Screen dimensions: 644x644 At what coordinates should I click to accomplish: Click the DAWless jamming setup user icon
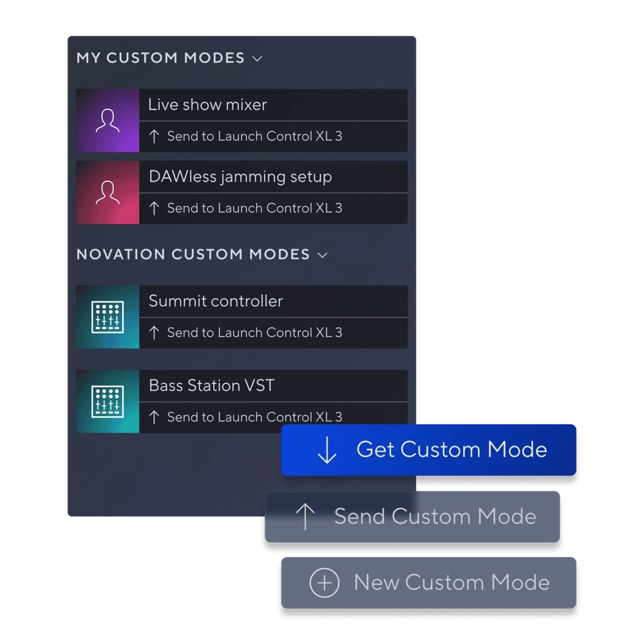(108, 192)
